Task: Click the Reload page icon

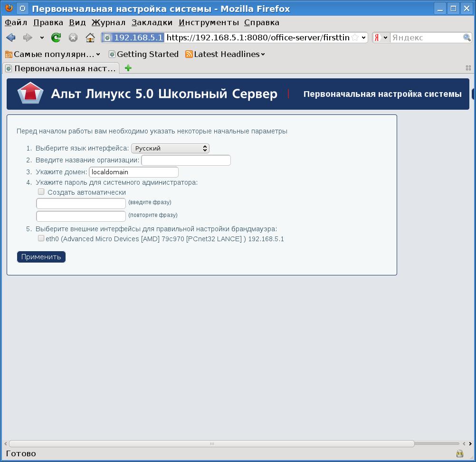Action: [x=56, y=38]
